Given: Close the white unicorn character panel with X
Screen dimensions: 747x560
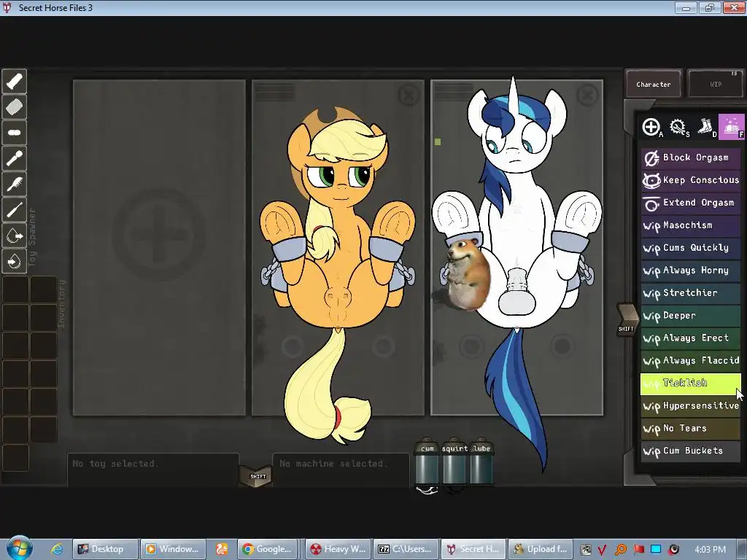Looking at the screenshot, I should point(587,96).
